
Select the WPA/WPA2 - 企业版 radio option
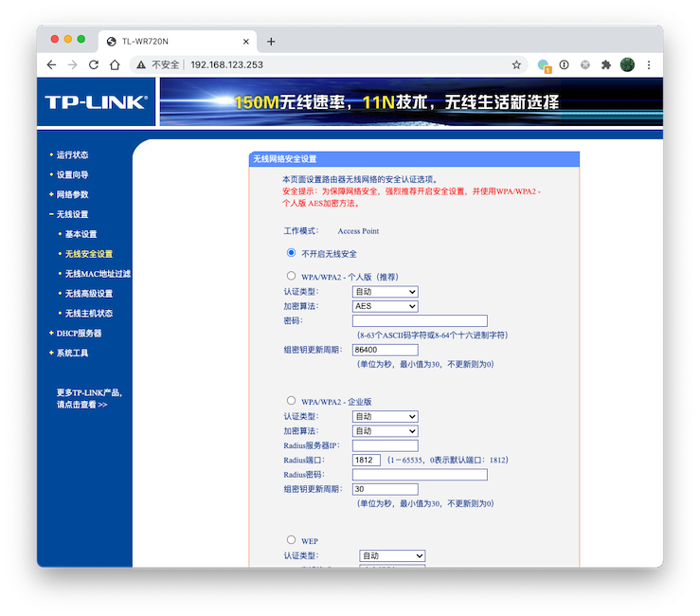291,401
